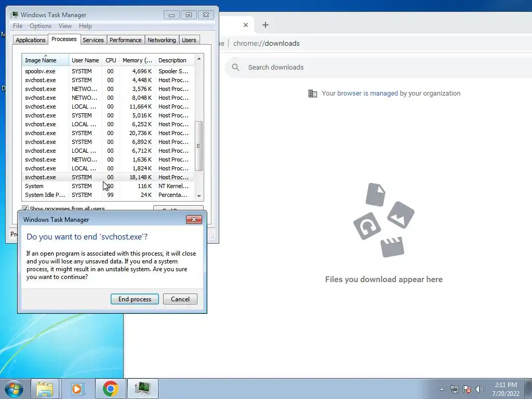Maximize the Windows Task Manager window
The image size is (532, 399).
[x=189, y=15]
